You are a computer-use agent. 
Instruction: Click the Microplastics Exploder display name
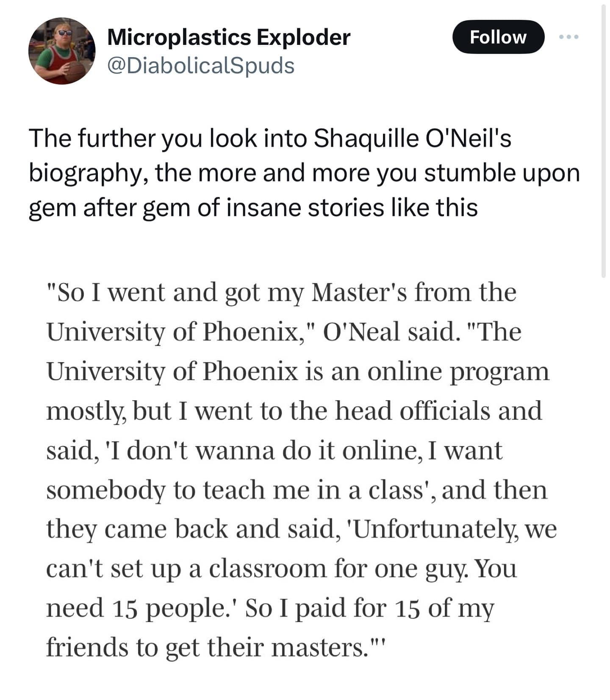(229, 37)
